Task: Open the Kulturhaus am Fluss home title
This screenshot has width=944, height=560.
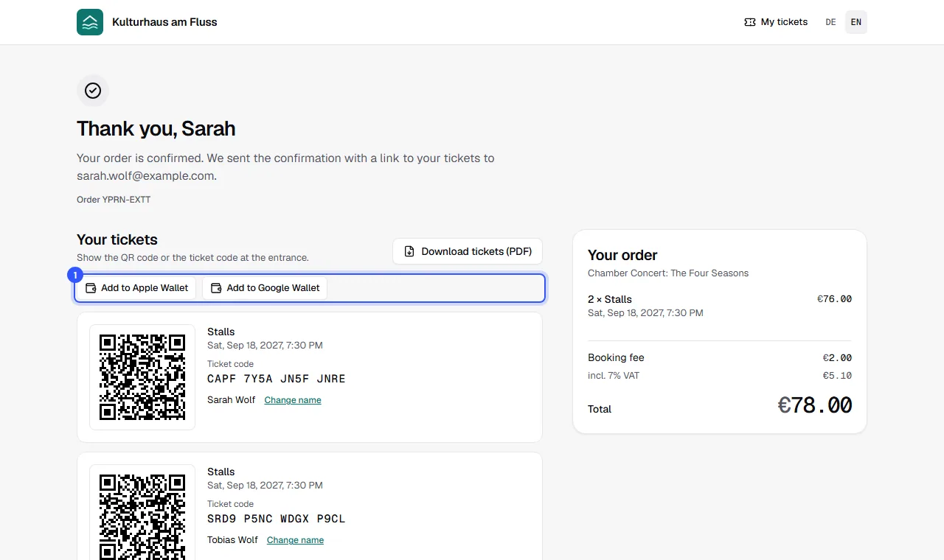Action: [x=164, y=22]
